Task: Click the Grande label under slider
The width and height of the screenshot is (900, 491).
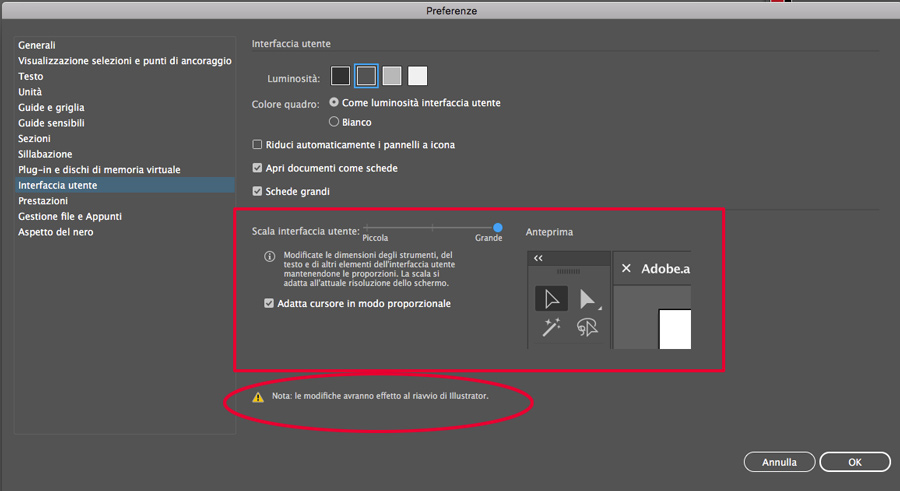Action: 488,238
